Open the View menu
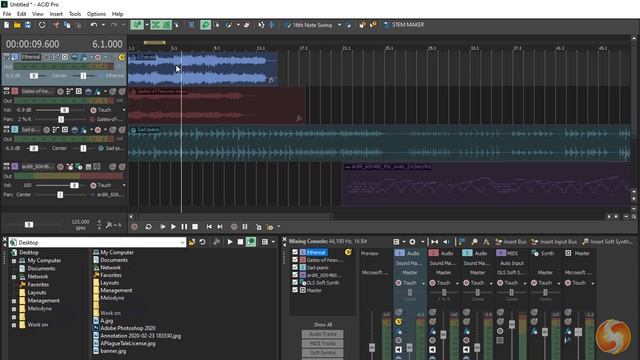The height and width of the screenshot is (360, 640). [x=38, y=14]
